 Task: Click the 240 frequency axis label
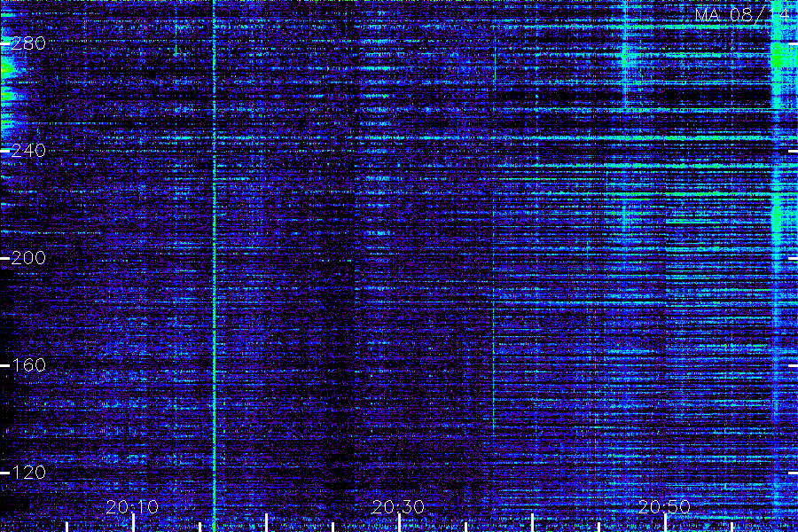(x=28, y=151)
